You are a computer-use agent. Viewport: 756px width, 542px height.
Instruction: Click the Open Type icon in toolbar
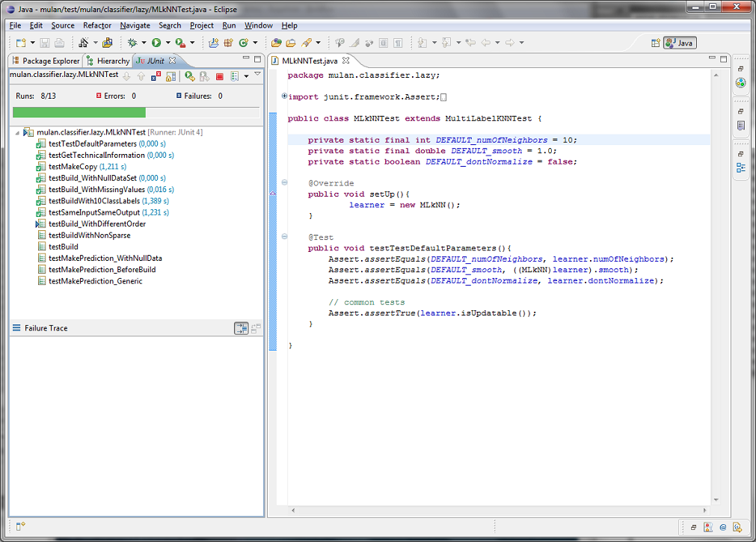[x=277, y=43]
